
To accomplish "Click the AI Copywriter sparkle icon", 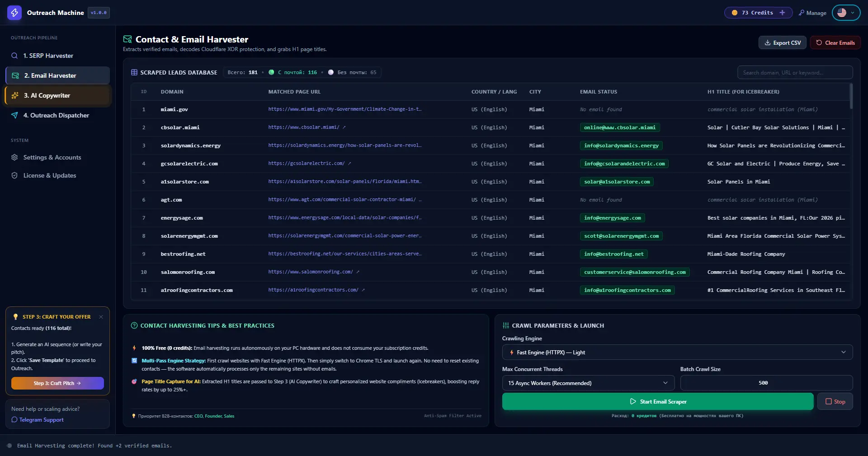I will point(15,95).
